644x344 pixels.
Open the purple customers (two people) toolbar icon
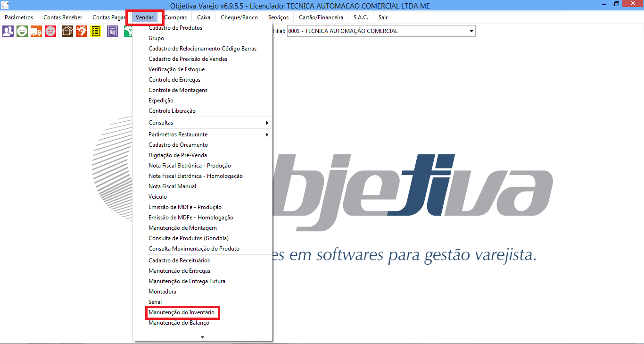click(x=8, y=31)
